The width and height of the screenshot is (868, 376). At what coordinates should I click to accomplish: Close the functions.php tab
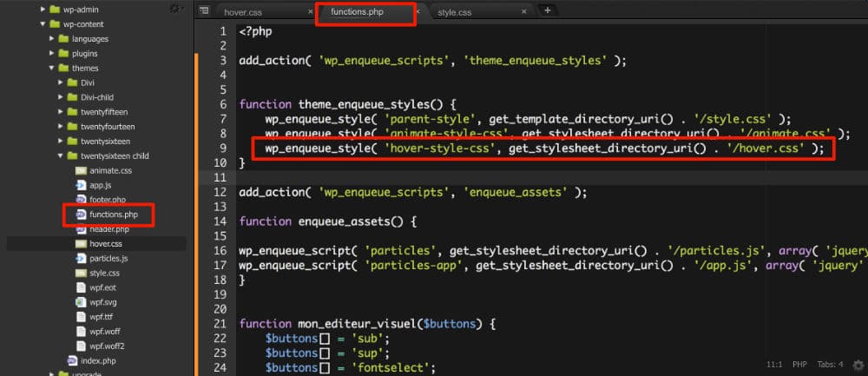coord(418,11)
